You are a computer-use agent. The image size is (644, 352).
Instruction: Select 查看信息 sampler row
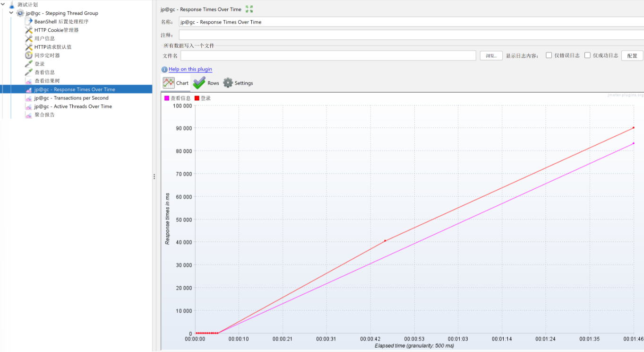(44, 72)
